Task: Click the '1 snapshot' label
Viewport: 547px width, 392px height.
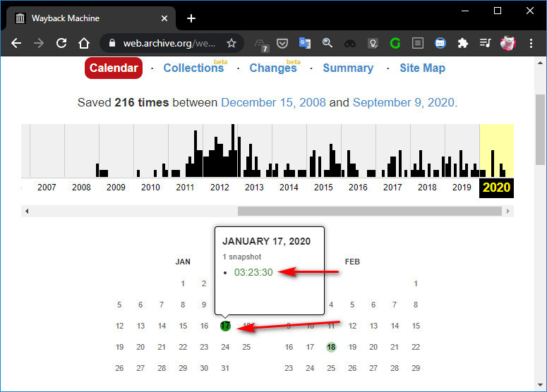Action: click(242, 257)
